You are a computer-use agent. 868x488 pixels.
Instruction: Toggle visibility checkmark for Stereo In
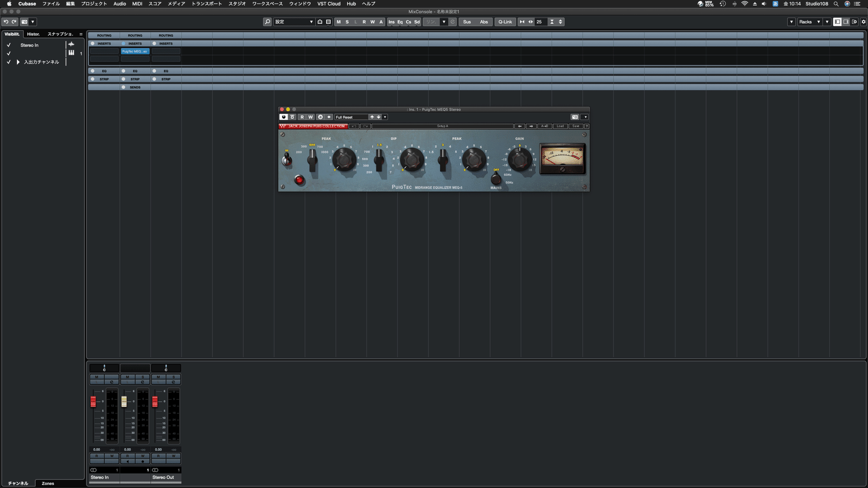pyautogui.click(x=9, y=45)
